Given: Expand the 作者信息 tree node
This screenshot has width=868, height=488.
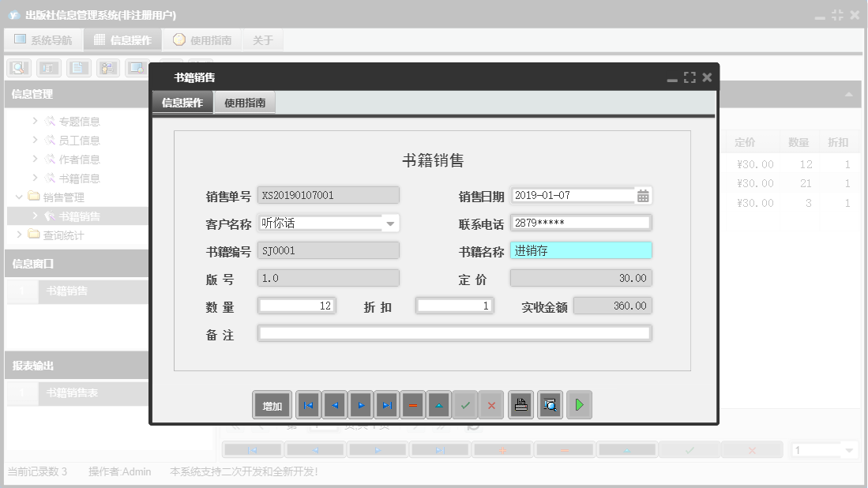Looking at the screenshot, I should (x=36, y=159).
